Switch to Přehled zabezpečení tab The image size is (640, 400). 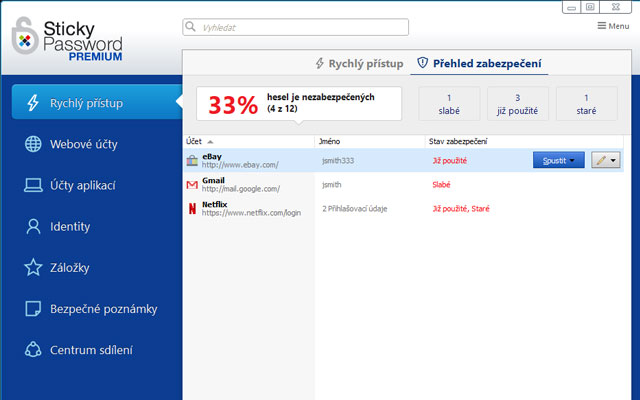tap(480, 64)
